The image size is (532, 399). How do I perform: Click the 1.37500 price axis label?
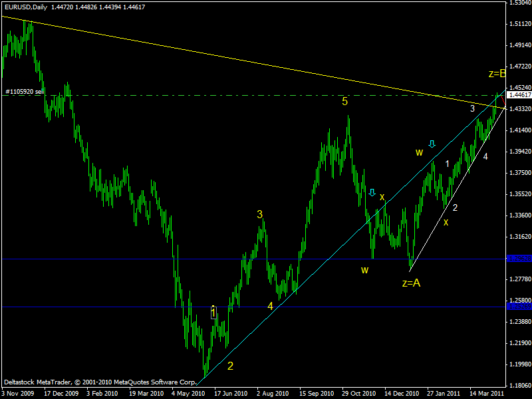520,173
